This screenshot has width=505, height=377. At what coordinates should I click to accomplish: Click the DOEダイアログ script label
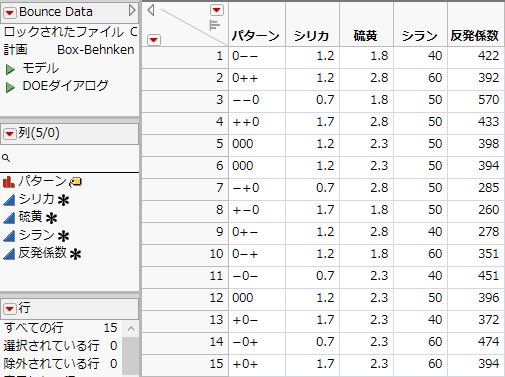(65, 86)
